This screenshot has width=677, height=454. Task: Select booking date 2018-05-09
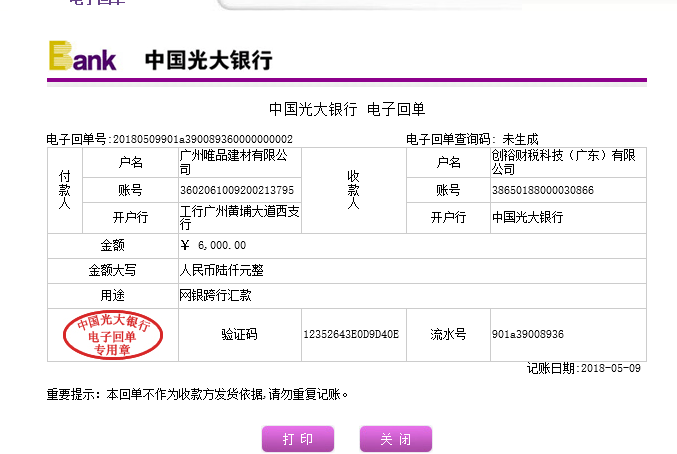tap(611, 368)
